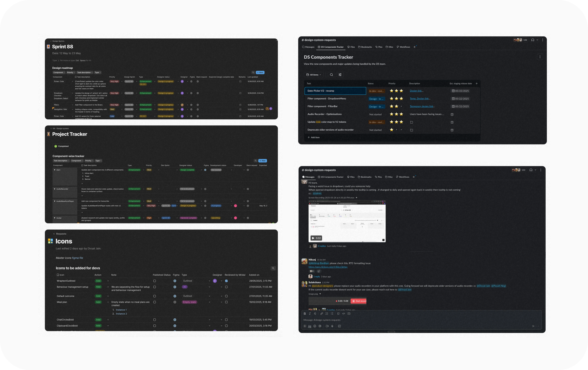Tick Reviewed by Mridul for Default outcome
Screen dimensions: 588x370
pos(226,296)
